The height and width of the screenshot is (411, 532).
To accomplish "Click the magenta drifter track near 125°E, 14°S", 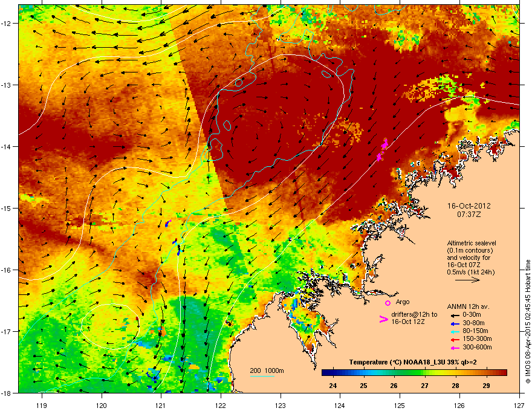I will coord(382,149).
